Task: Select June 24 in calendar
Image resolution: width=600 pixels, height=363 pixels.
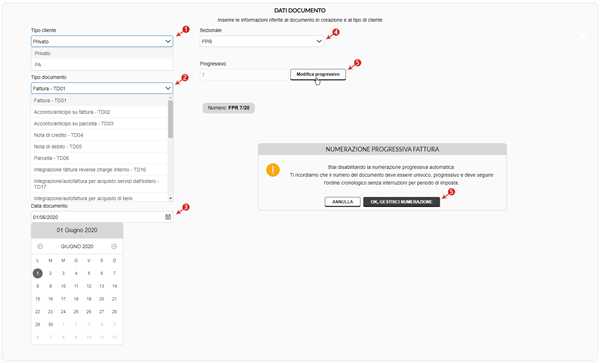Action: pos(63,312)
